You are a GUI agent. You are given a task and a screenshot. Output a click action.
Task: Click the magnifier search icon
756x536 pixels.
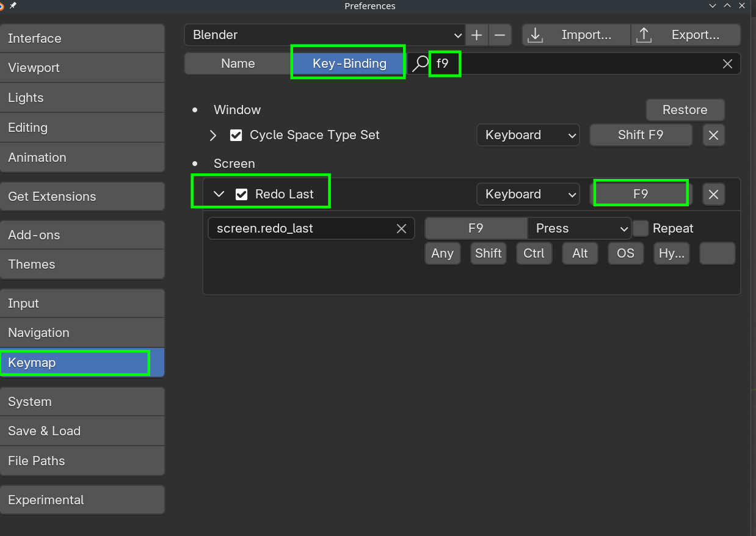pos(420,63)
